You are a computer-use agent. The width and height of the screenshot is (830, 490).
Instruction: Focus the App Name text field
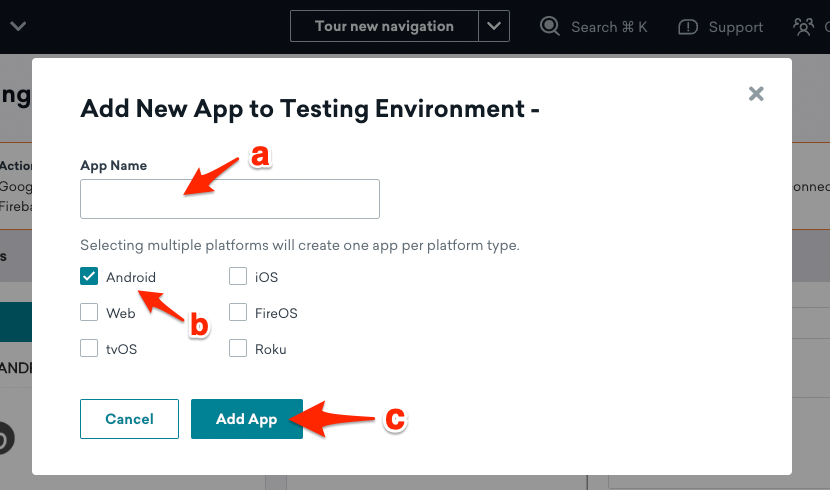click(x=230, y=199)
